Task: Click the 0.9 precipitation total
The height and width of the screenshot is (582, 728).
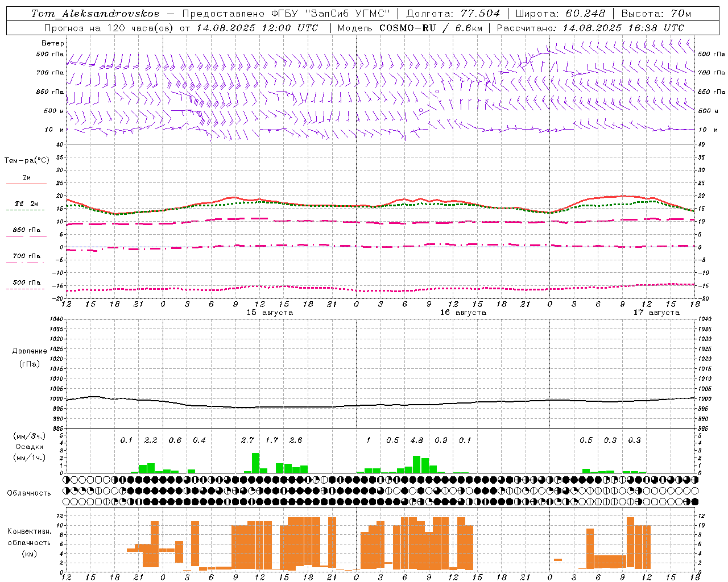Action: (x=441, y=440)
